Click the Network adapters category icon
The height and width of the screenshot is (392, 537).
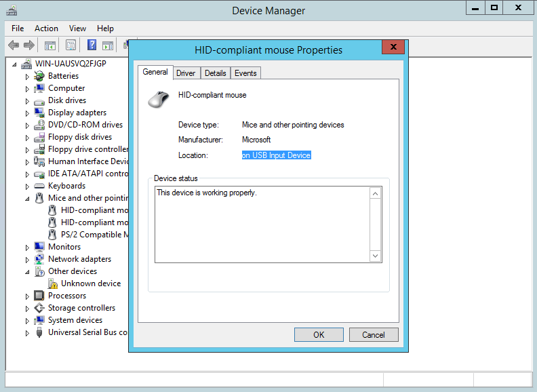(40, 259)
